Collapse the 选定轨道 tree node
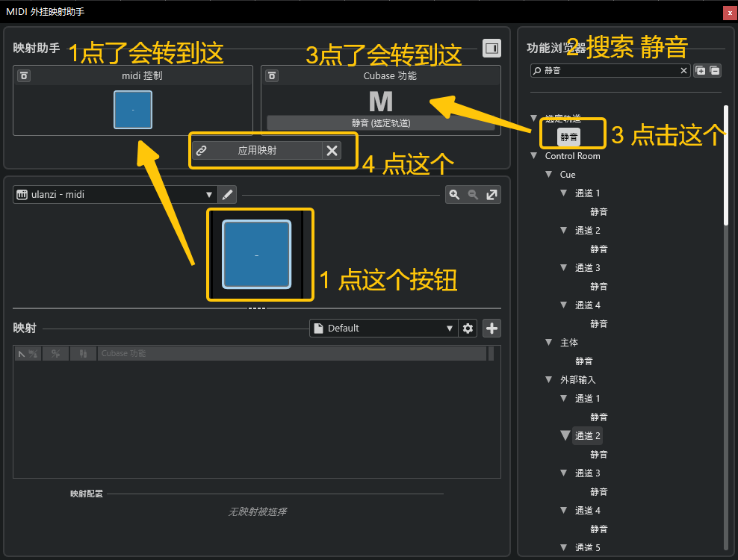738x560 pixels. point(534,118)
